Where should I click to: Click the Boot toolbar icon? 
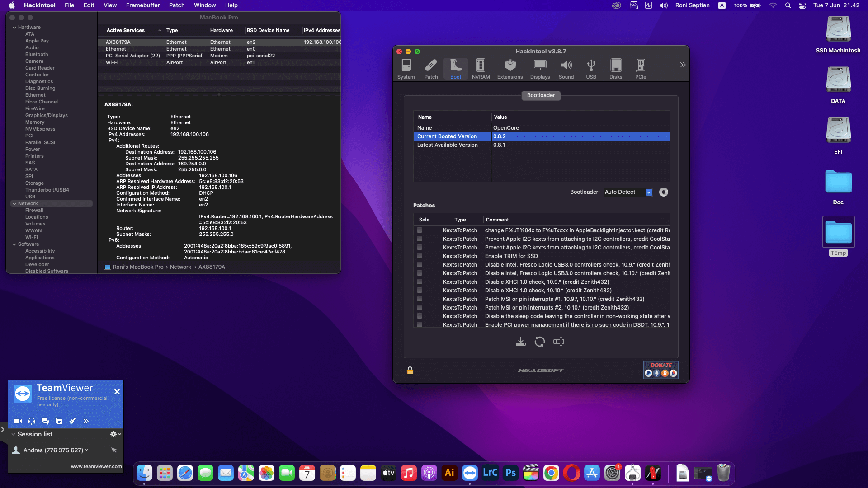coord(456,69)
